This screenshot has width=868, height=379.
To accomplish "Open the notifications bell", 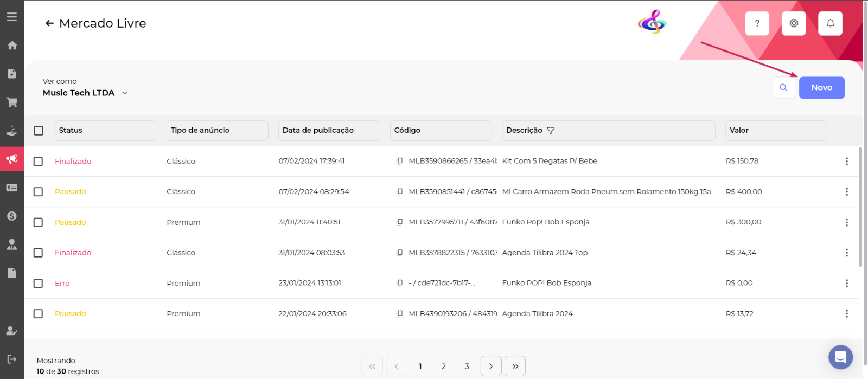I will 830,23.
